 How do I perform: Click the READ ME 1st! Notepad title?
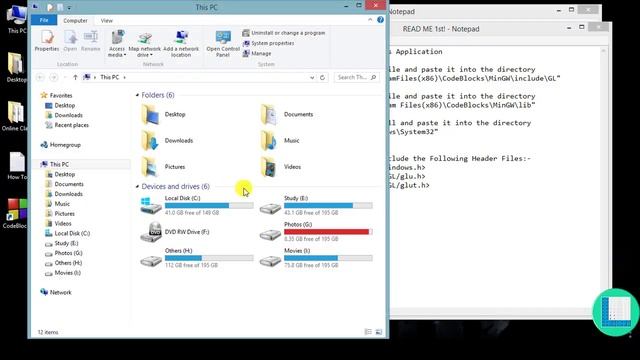(x=441, y=29)
